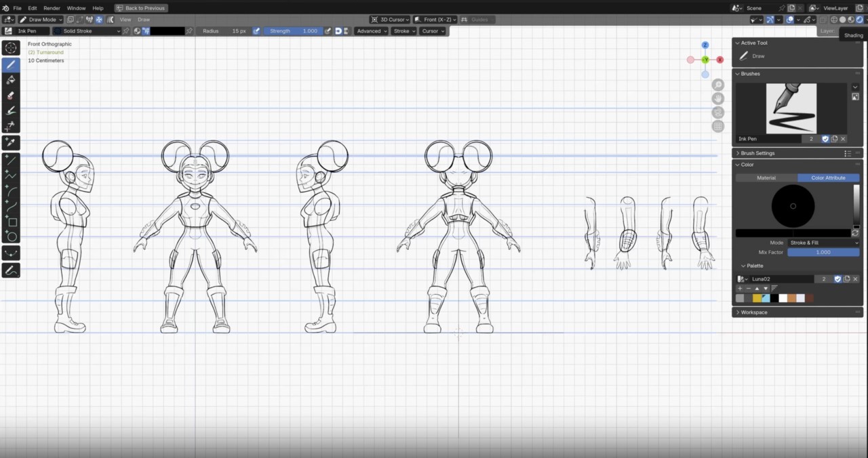
Task: Open the Stroke options dropdown
Action: click(x=403, y=31)
